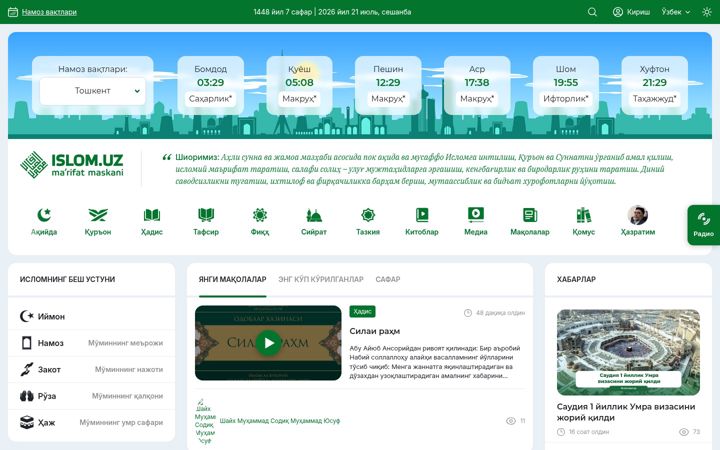Screen dimensions: 720x450
Task: Switch to the ЯНГИ МАҚОЛАЛАР tab
Action: click(232, 279)
